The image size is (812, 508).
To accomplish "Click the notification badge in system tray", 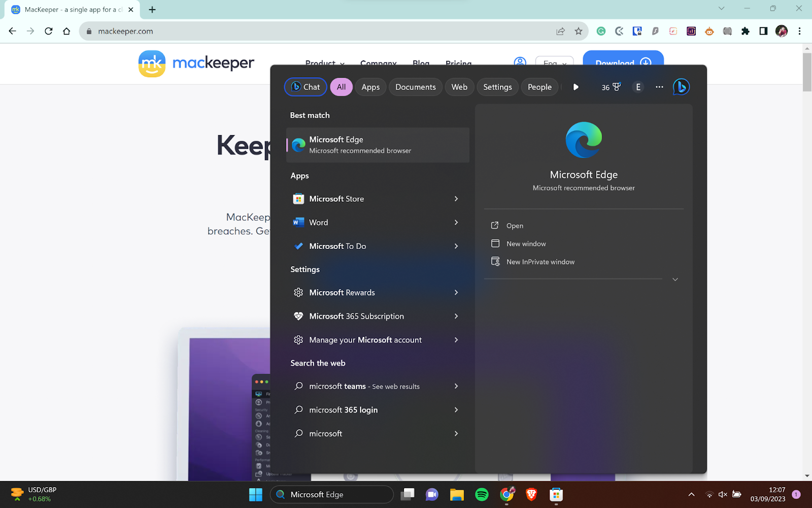I will pyautogui.click(x=796, y=494).
